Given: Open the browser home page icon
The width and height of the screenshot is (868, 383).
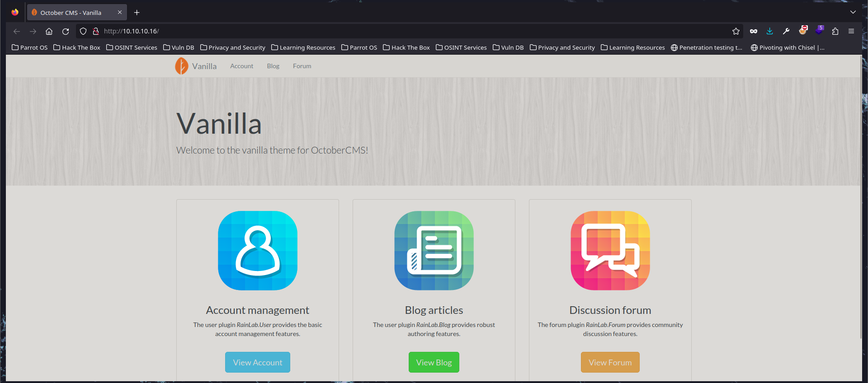Looking at the screenshot, I should pos(49,31).
